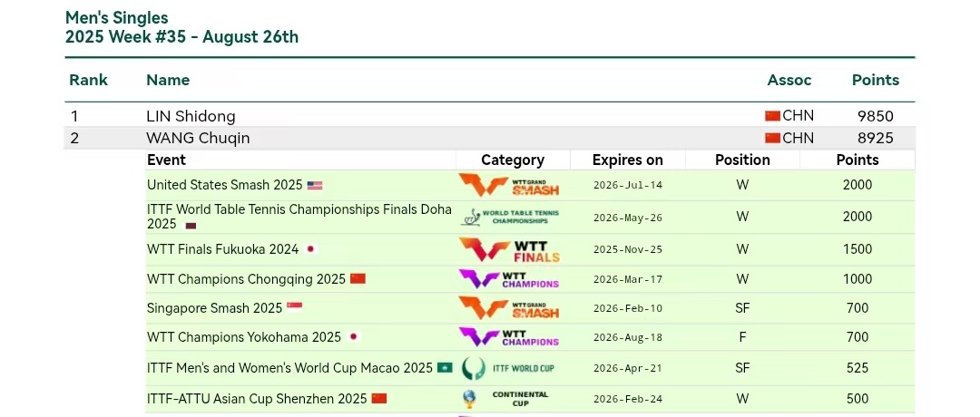Click expiry date 2026-Mar-17
This screenshot has height=417, width=980.
tap(628, 279)
